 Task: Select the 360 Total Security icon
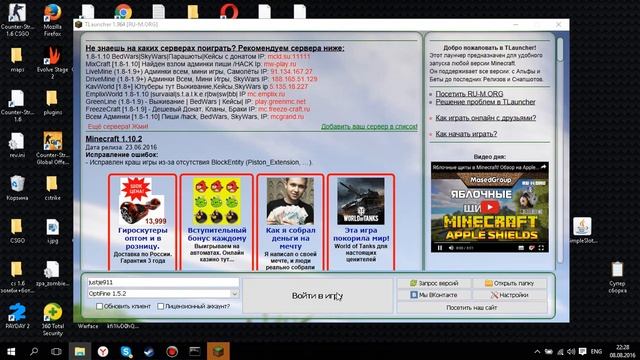[52, 320]
